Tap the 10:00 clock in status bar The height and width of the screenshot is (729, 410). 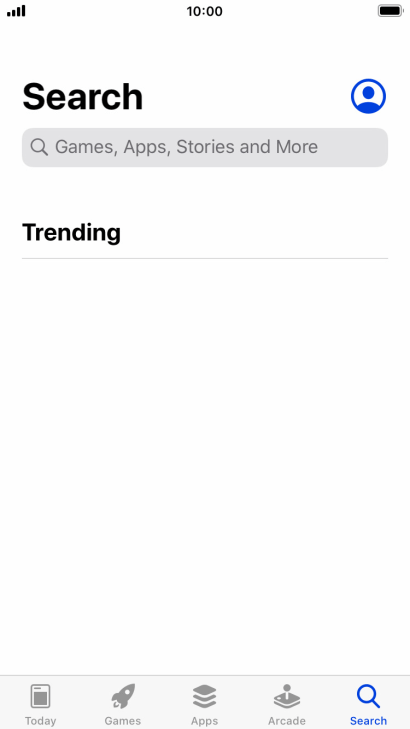point(205,11)
